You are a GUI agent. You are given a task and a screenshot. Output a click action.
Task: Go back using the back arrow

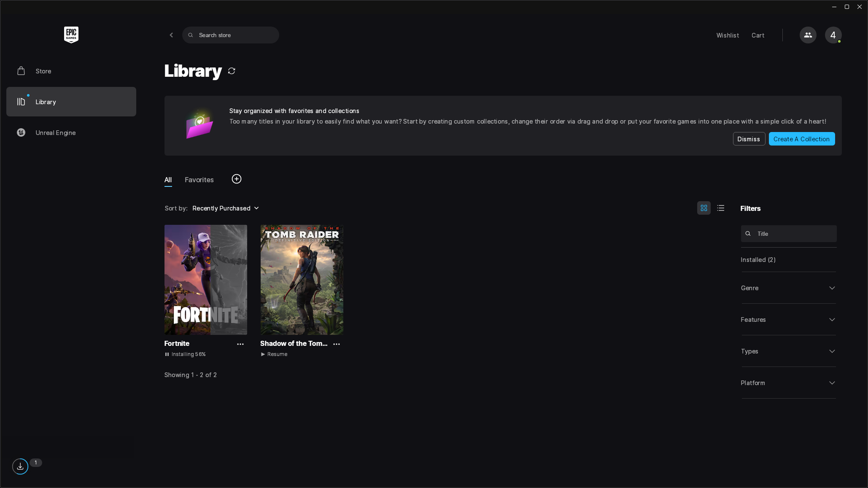[x=171, y=35]
